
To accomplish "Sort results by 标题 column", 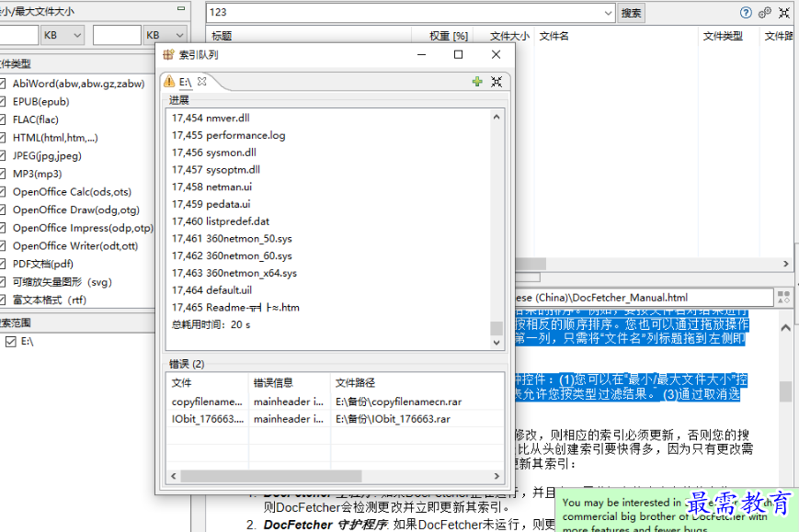I will [311, 36].
